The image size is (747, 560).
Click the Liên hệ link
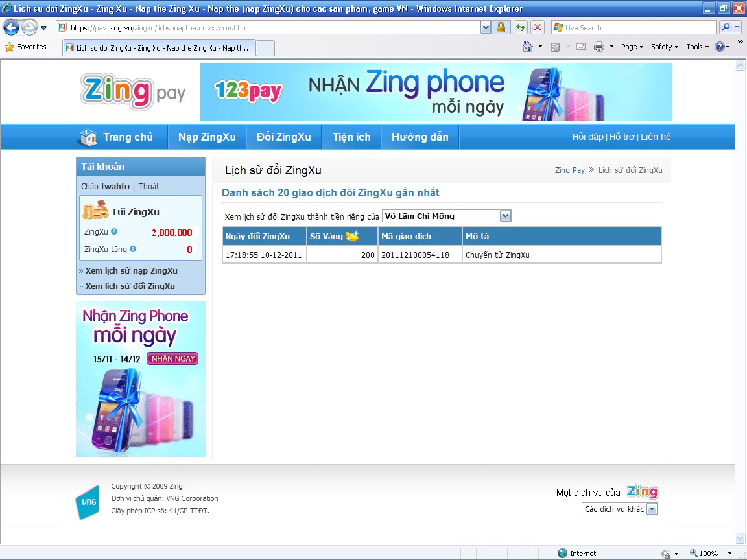click(x=656, y=137)
